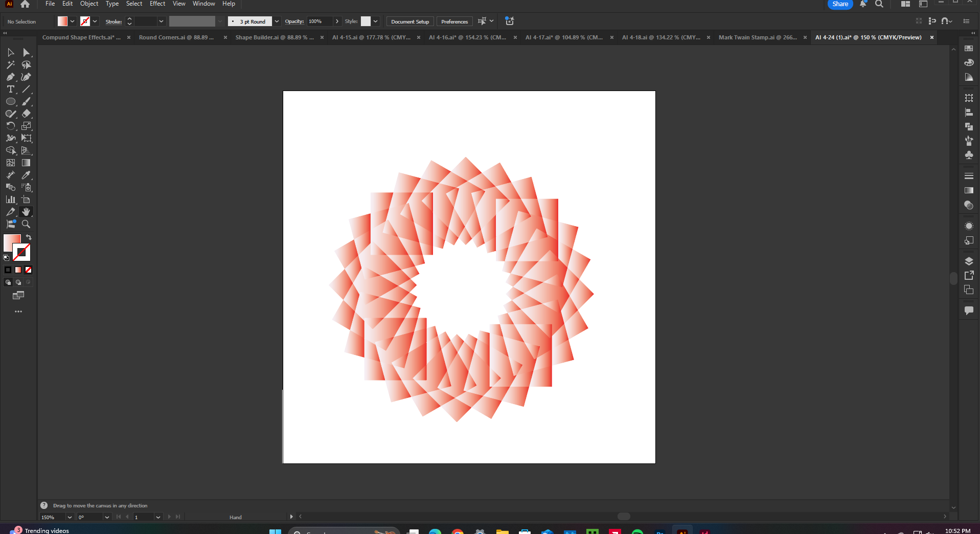Open the Comments panel icon
980x534 pixels.
tap(968, 310)
